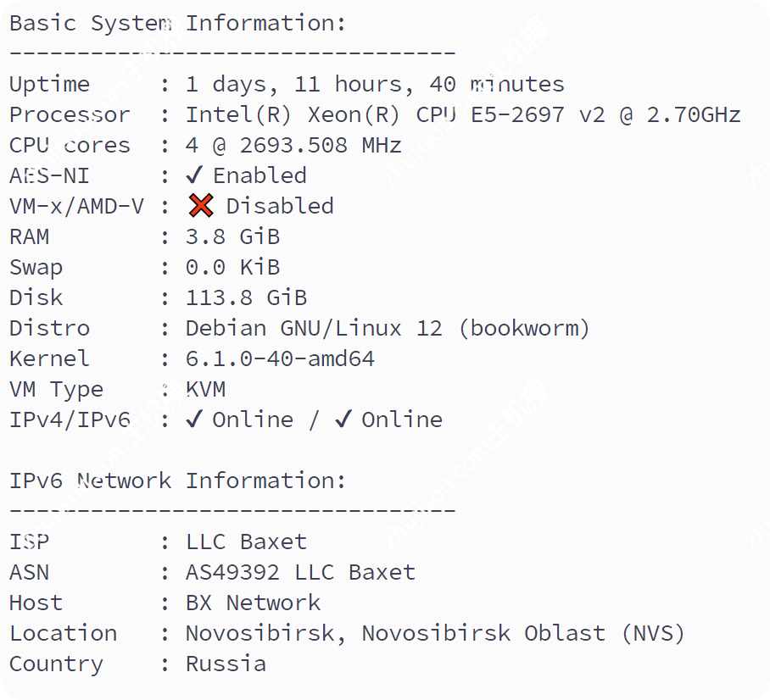The image size is (770, 700).
Task: Click the RAM value 3.8 GiB
Action: (x=232, y=236)
